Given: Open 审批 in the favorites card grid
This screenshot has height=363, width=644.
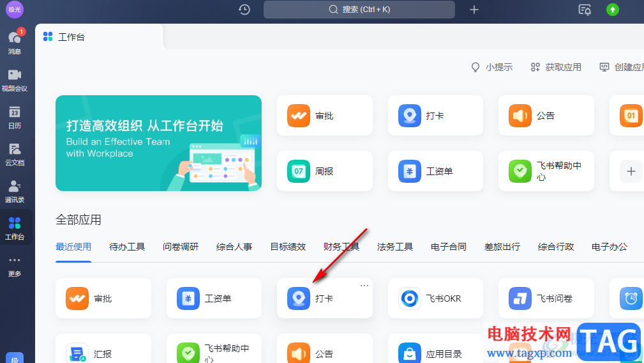Looking at the screenshot, I should pos(324,116).
